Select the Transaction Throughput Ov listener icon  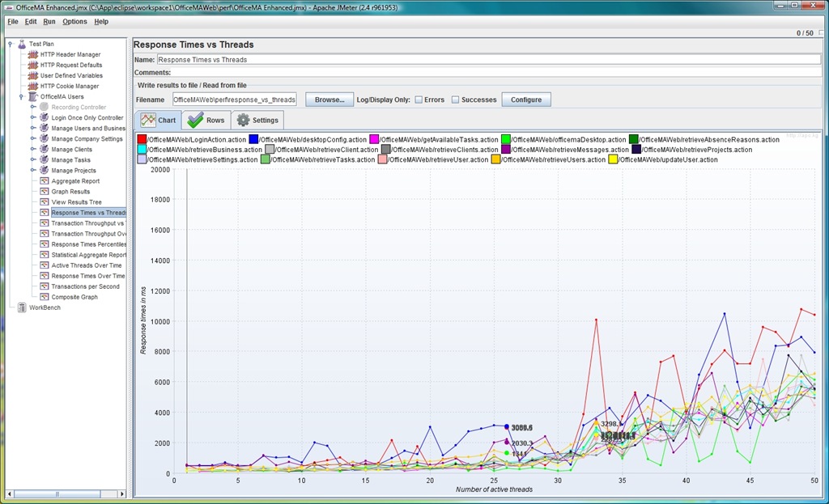coord(45,234)
